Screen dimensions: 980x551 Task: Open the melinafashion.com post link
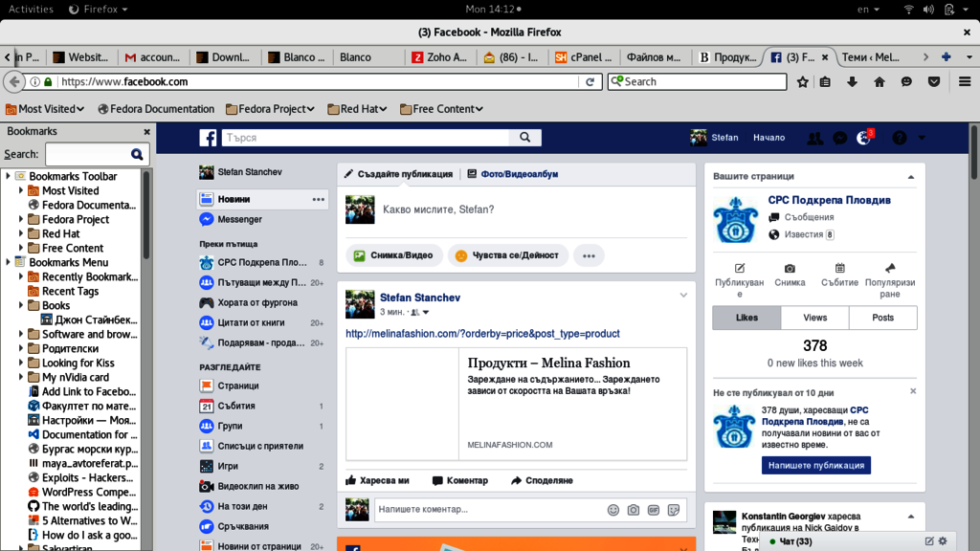click(482, 334)
